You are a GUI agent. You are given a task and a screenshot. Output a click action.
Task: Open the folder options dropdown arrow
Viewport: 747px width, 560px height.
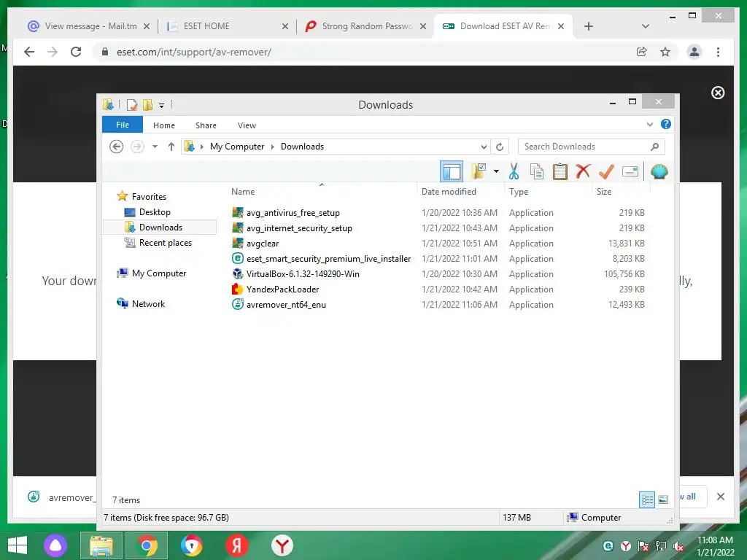tap(496, 171)
